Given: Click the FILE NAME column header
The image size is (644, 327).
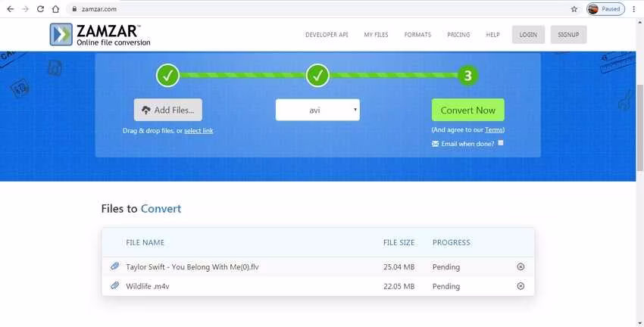Looking at the screenshot, I should click(x=145, y=242).
